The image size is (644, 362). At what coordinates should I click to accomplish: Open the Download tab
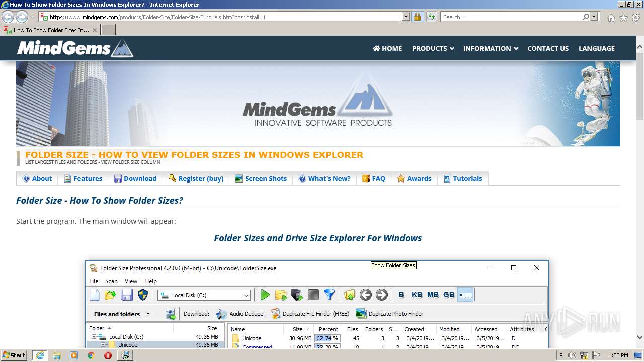(135, 178)
